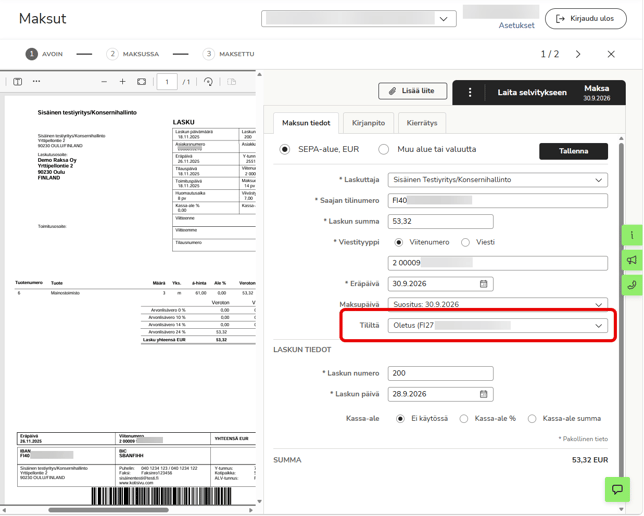Click the Laskun numero field showing 200
Screen dimensions: 644x516
pyautogui.click(x=440, y=373)
